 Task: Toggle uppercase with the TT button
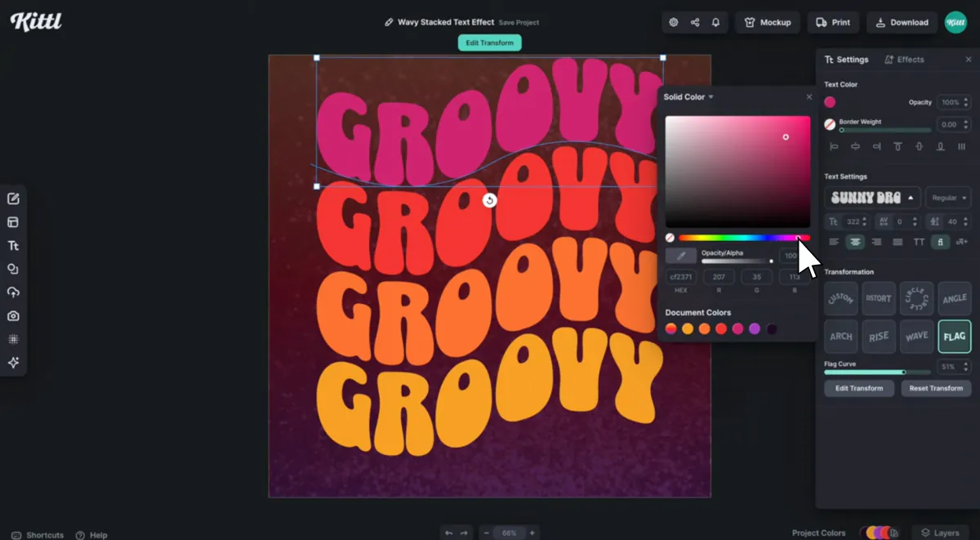click(x=919, y=242)
